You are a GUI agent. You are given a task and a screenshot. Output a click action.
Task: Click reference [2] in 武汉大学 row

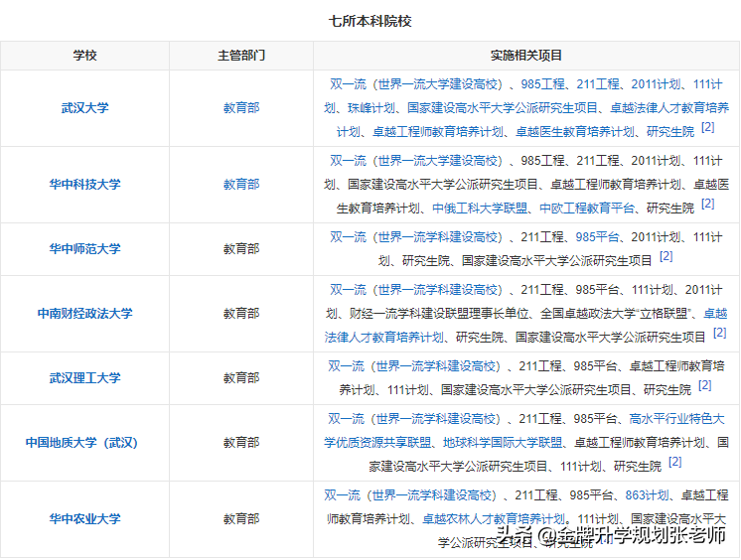(707, 127)
